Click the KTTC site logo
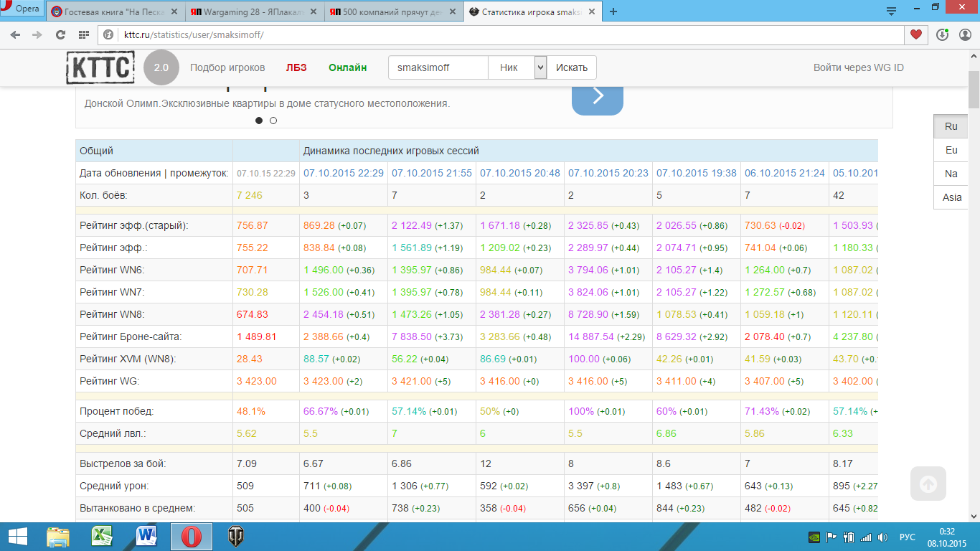 point(100,67)
